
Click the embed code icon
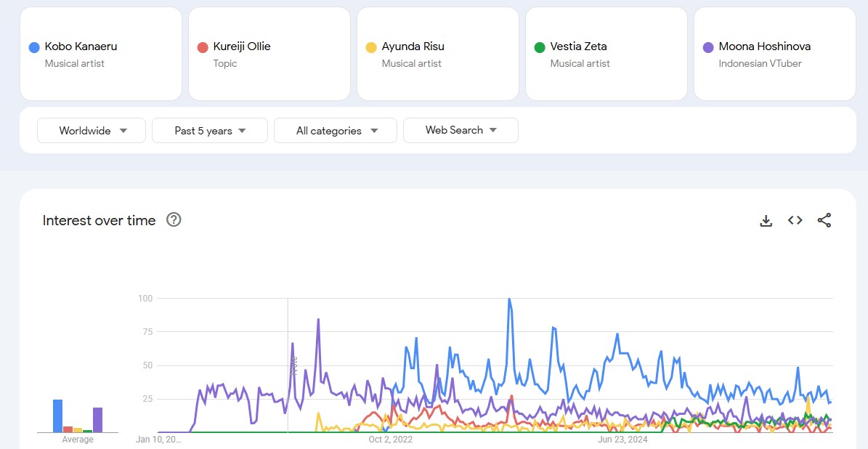click(x=795, y=220)
